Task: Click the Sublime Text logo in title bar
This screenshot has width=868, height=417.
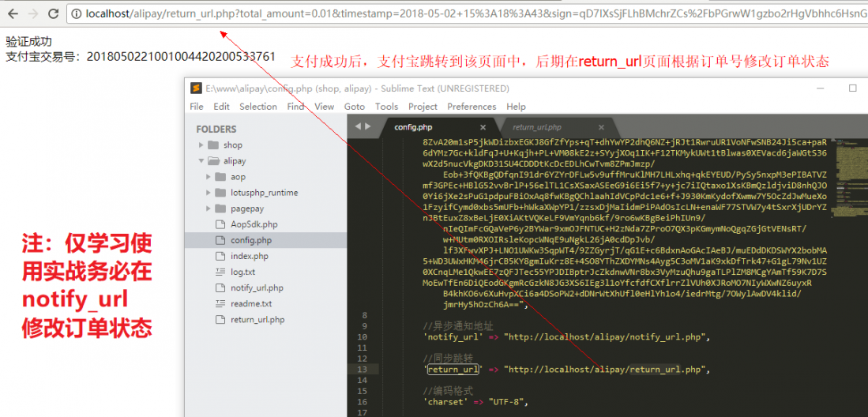Action: pyautogui.click(x=195, y=88)
